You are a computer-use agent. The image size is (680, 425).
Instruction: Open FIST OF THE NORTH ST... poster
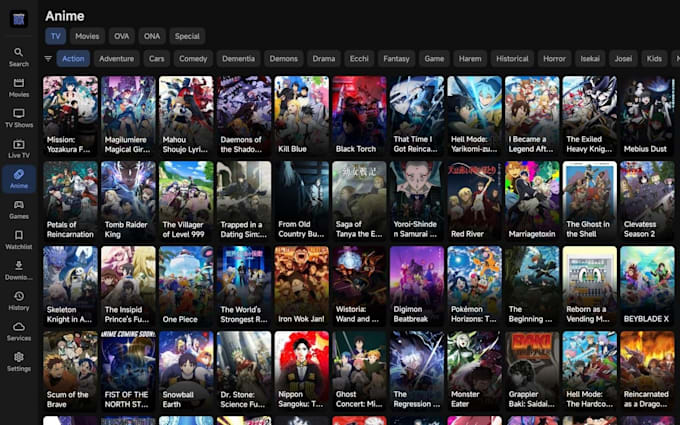128,371
